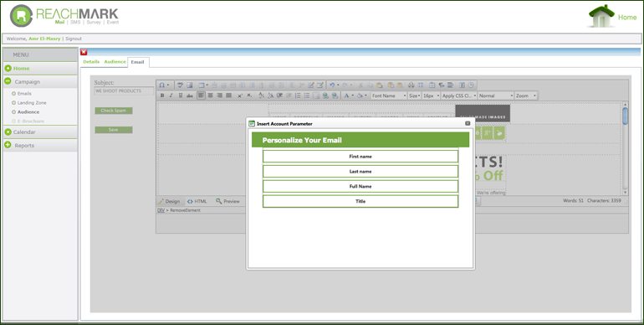
Task: Click the Print icon in toolbar
Action: click(x=411, y=85)
